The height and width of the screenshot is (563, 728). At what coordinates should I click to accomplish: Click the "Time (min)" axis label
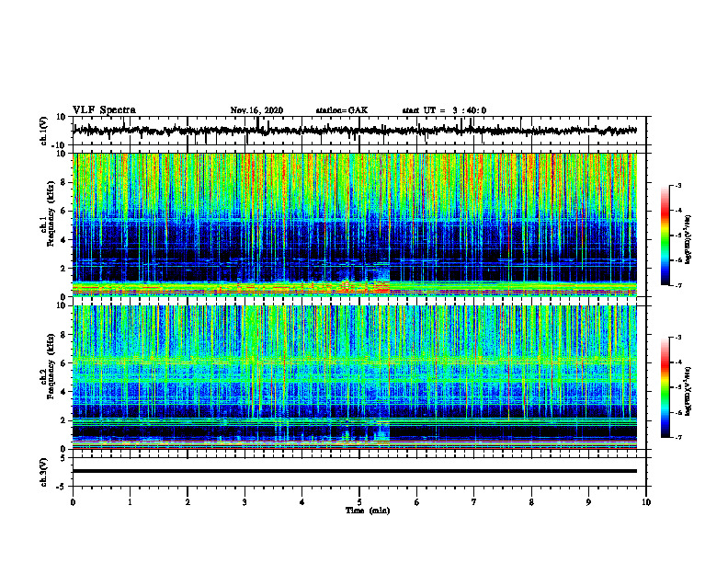coord(368,511)
